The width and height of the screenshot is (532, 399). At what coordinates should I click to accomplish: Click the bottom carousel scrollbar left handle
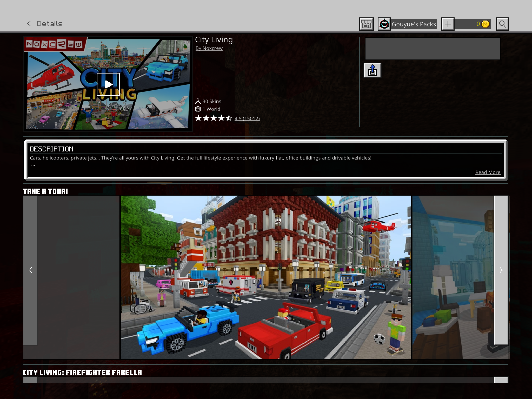pos(30,380)
